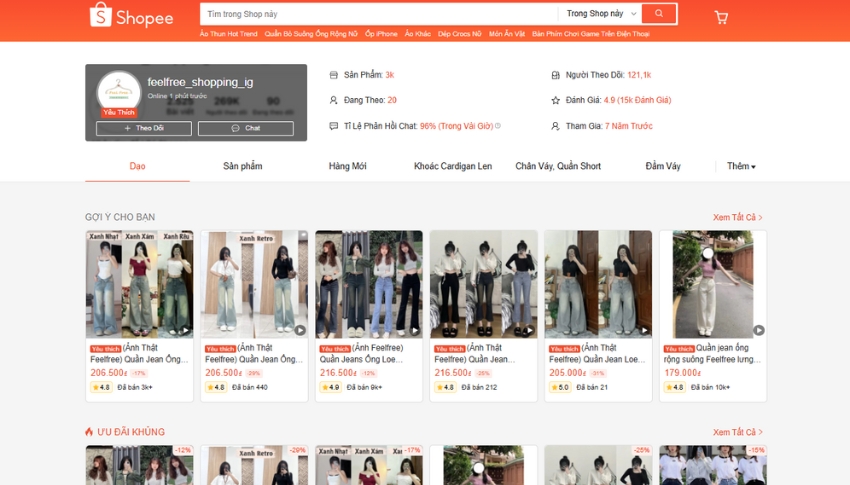850x485 pixels.
Task: Click the orange search magnifier button
Action: tap(659, 14)
